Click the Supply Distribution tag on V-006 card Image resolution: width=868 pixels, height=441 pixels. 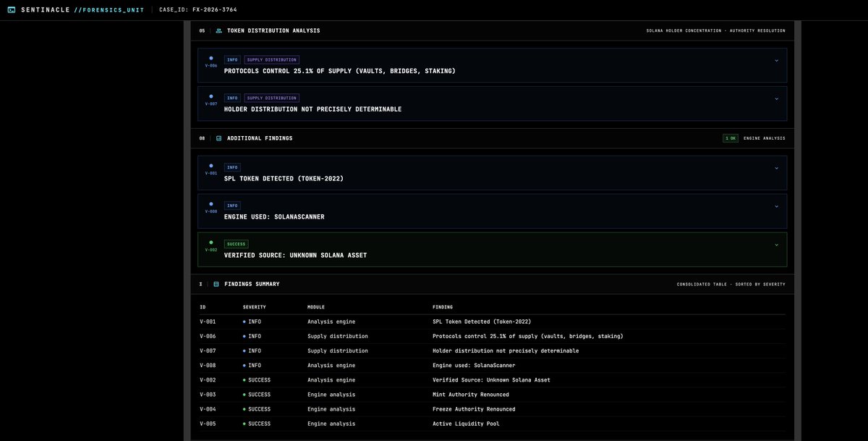pyautogui.click(x=271, y=60)
